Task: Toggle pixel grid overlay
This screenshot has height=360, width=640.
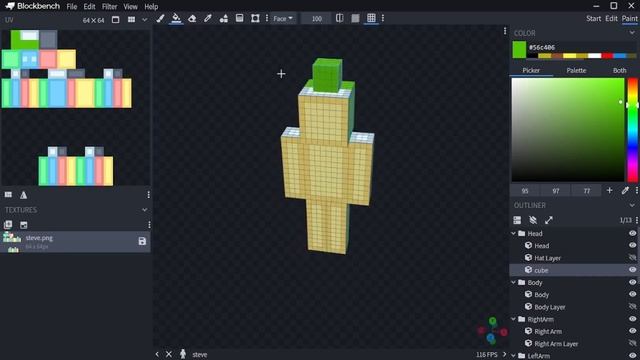Action: [371, 18]
